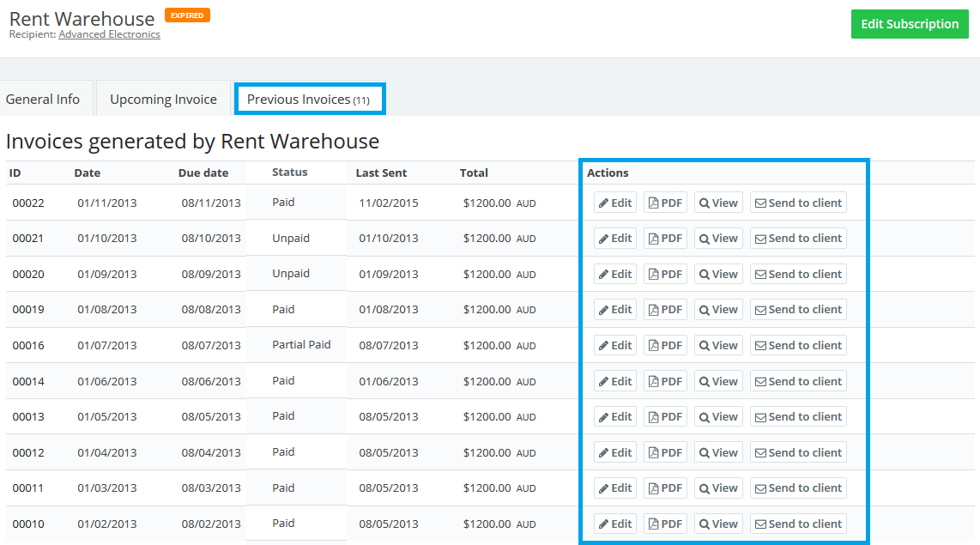
Task: View invoice 00022
Action: 718,203
